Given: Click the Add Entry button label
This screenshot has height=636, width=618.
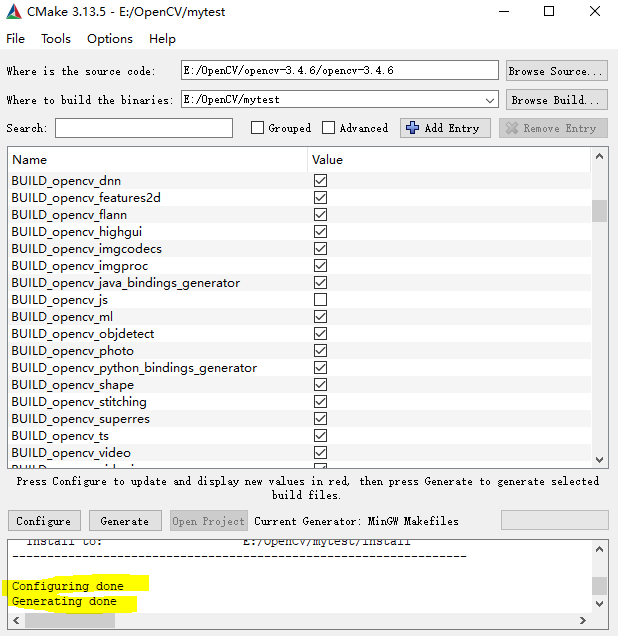Looking at the screenshot, I should pyautogui.click(x=452, y=128).
